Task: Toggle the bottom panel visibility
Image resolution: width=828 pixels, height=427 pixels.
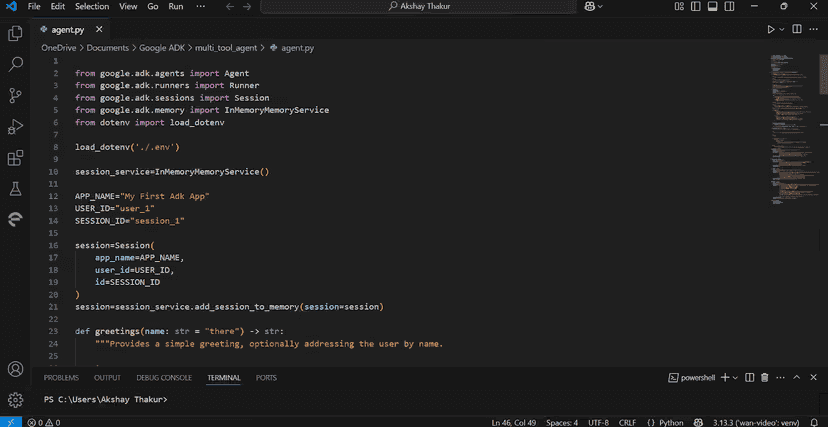Action: (712, 6)
